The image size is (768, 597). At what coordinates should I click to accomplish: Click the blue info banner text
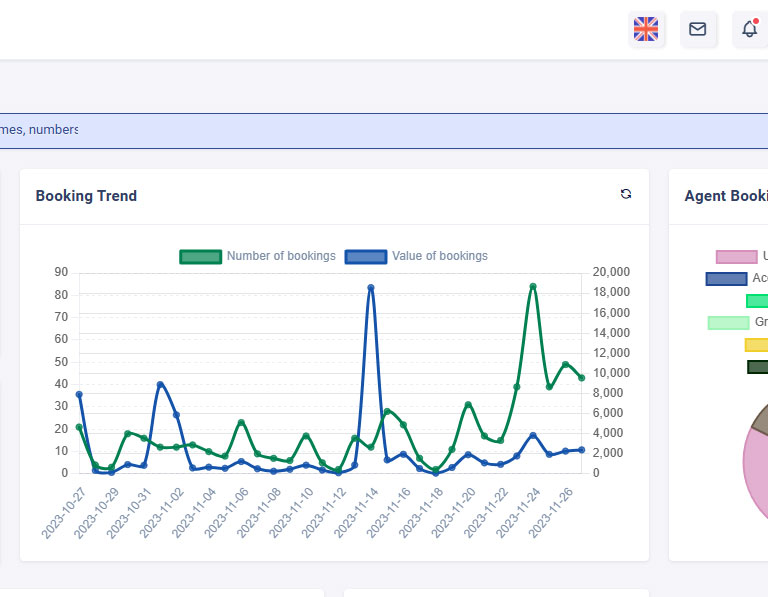(x=39, y=130)
